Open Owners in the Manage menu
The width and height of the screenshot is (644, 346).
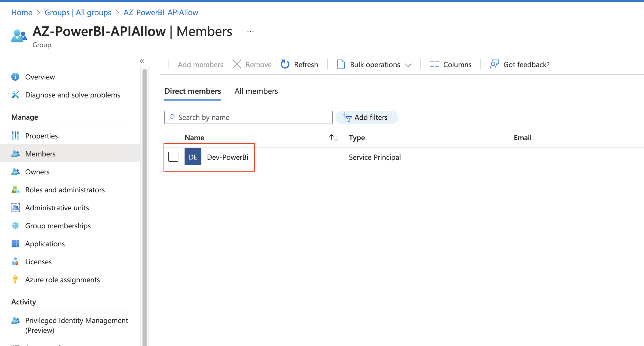[37, 172]
